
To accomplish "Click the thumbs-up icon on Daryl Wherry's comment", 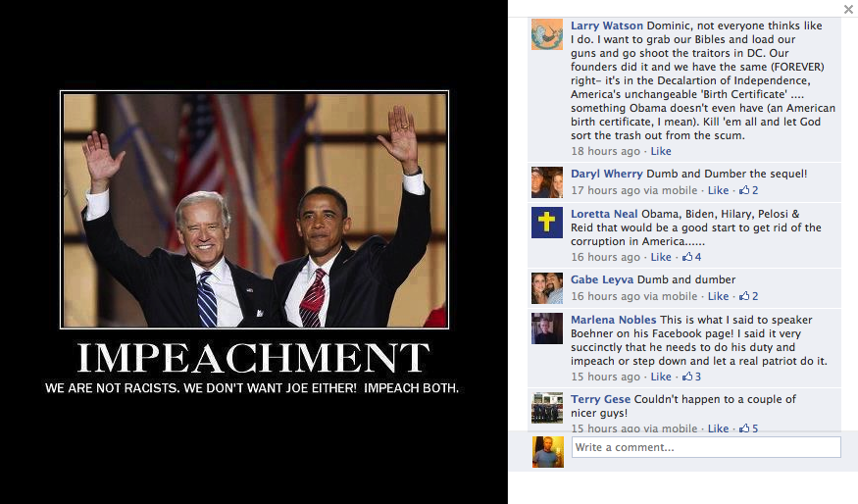I will click(744, 190).
